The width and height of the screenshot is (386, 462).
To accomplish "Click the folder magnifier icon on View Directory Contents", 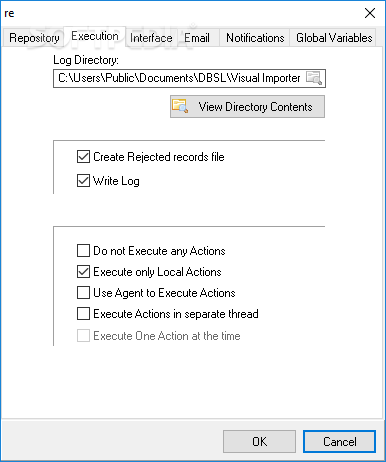I will tap(180, 106).
